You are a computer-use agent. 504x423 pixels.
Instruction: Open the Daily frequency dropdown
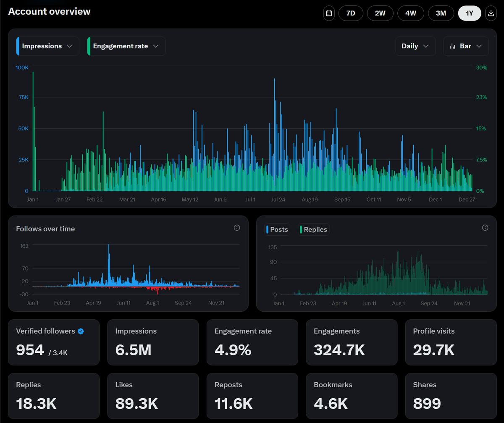(x=415, y=46)
